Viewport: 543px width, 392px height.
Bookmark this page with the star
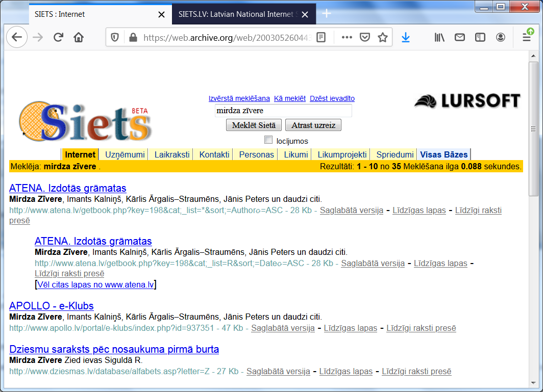tap(383, 37)
